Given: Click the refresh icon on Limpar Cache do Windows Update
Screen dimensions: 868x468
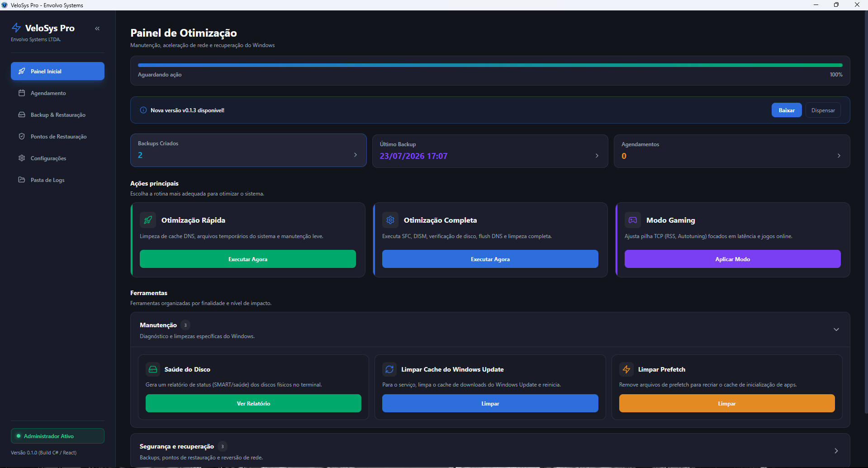Looking at the screenshot, I should point(389,369).
